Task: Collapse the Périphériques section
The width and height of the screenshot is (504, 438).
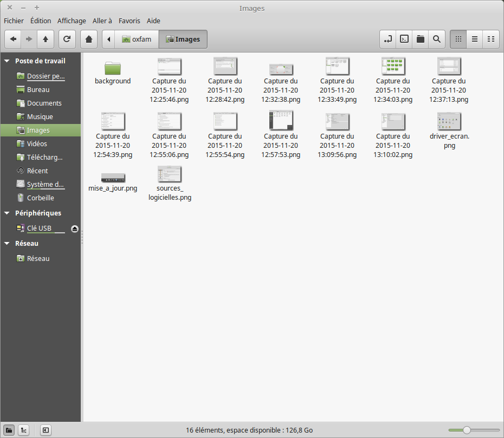Action: tap(7, 213)
